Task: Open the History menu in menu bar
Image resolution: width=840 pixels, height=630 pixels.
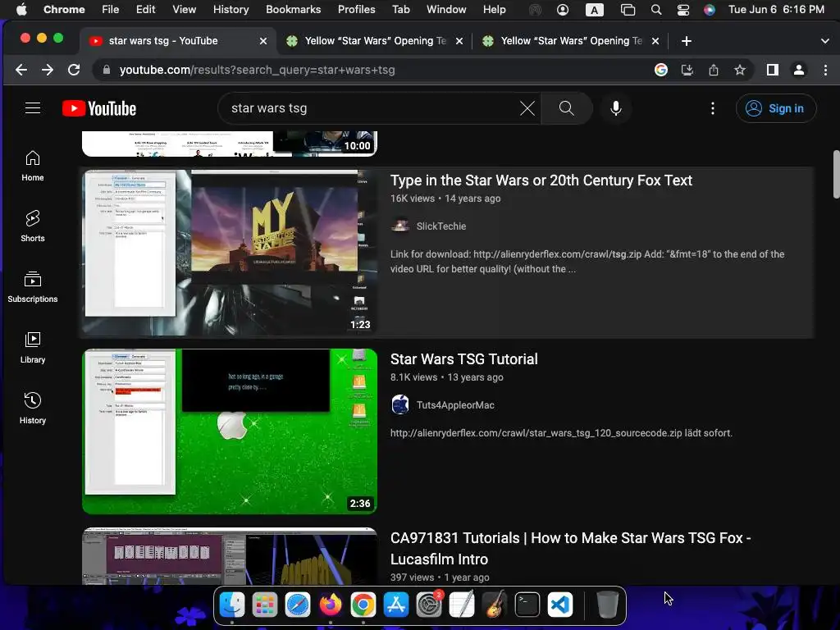Action: (231, 9)
